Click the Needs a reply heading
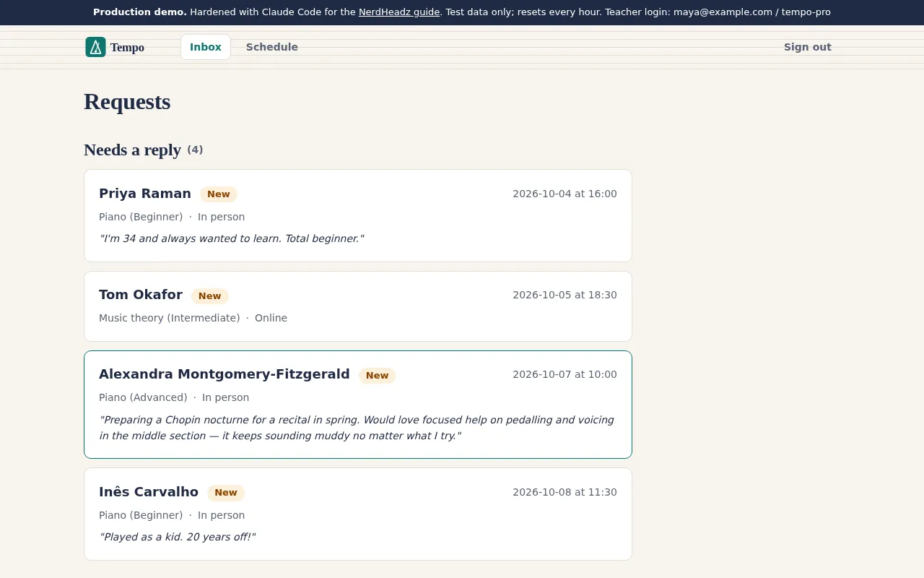 click(x=133, y=150)
